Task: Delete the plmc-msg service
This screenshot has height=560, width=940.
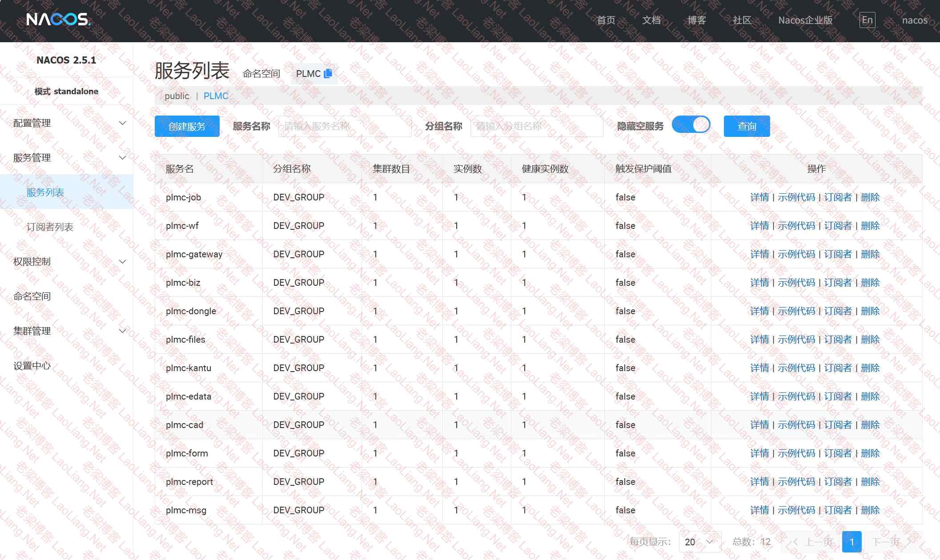Action: [870, 510]
